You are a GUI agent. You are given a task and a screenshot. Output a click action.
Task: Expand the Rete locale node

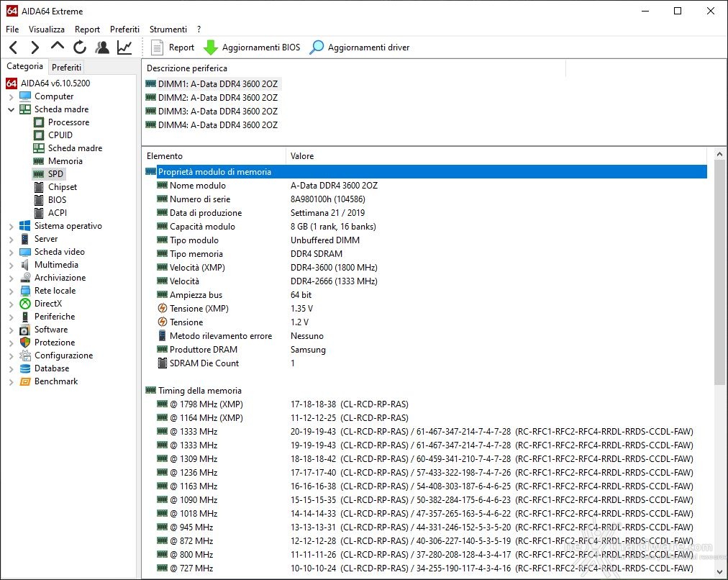11,291
